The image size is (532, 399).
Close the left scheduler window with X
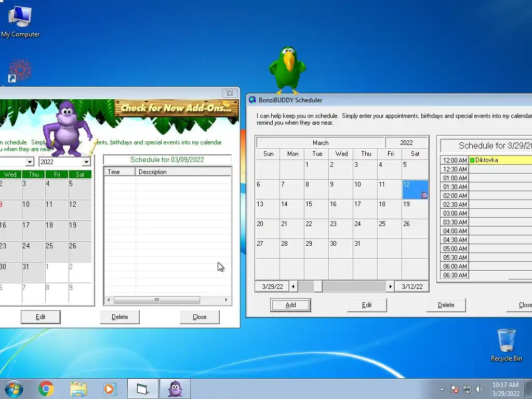tap(230, 93)
